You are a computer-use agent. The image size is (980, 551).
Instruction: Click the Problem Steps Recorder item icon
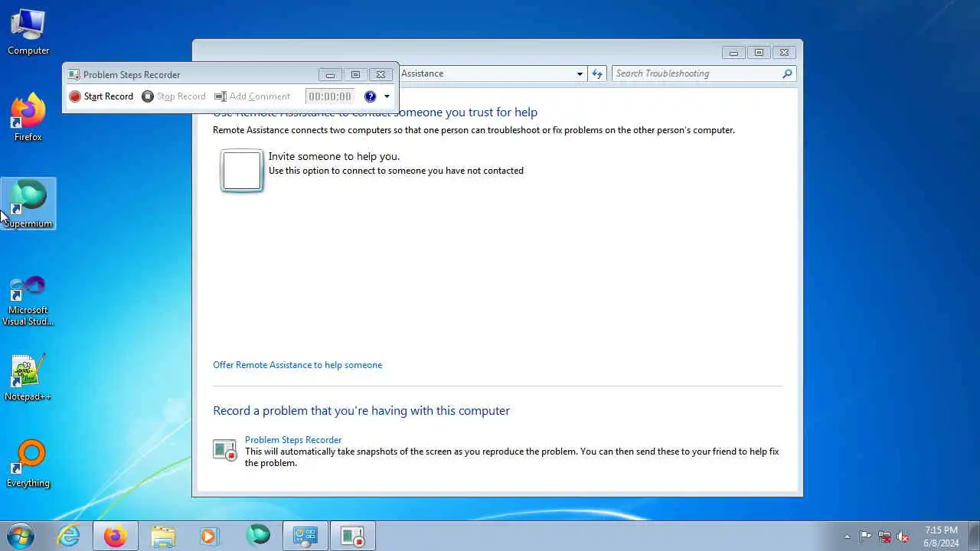pos(225,450)
